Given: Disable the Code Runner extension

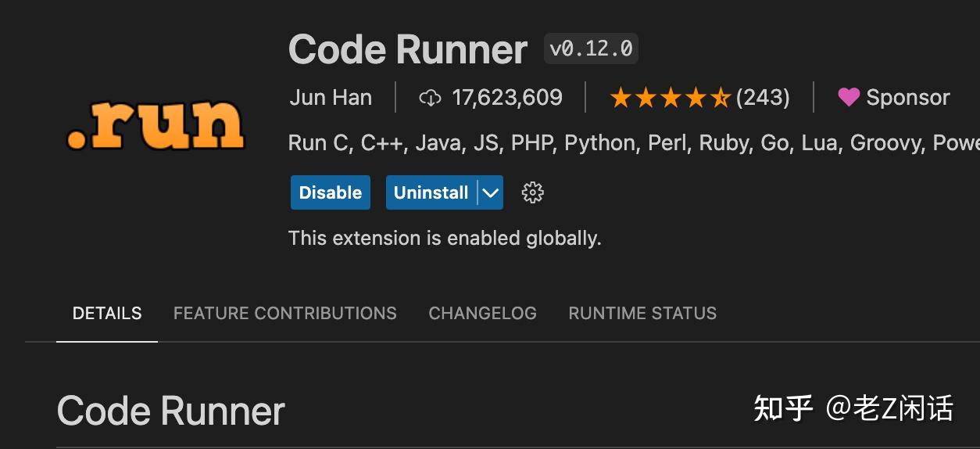Looking at the screenshot, I should click(331, 192).
